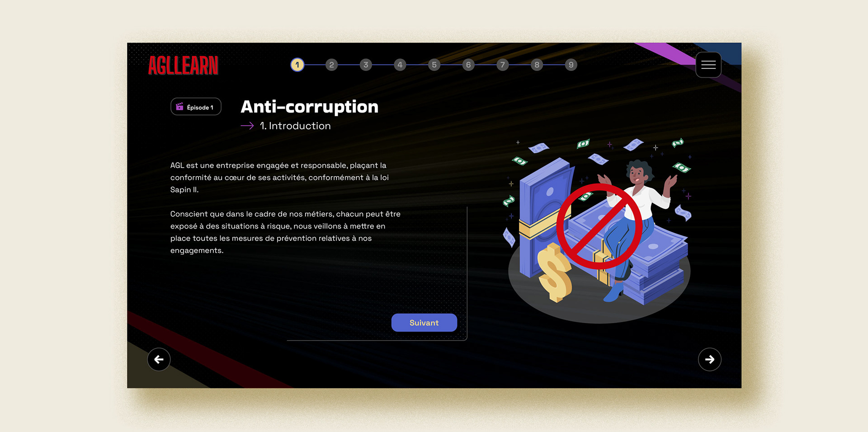Click the left arrow navigation button
The height and width of the screenshot is (432, 868).
159,359
